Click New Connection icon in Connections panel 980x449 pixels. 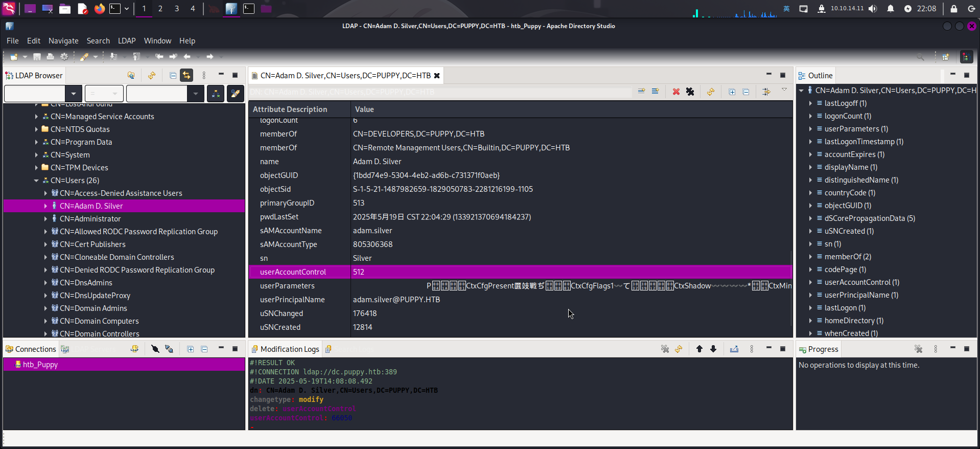134,349
